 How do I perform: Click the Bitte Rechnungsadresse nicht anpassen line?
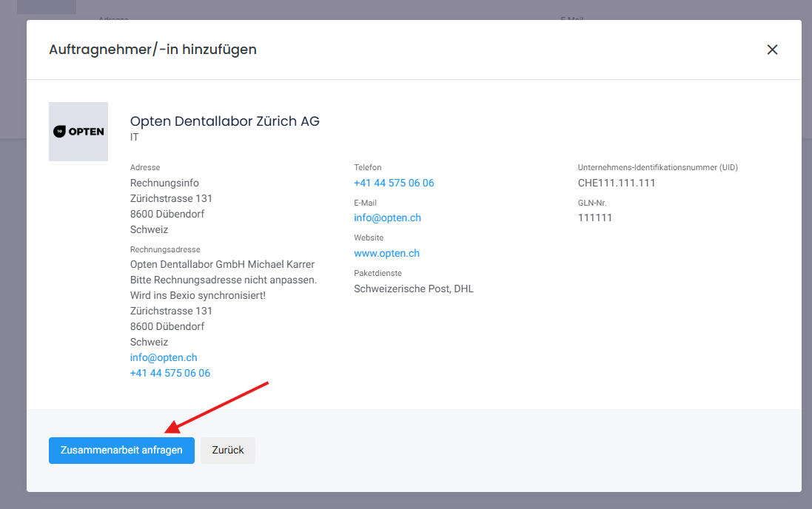(x=224, y=280)
